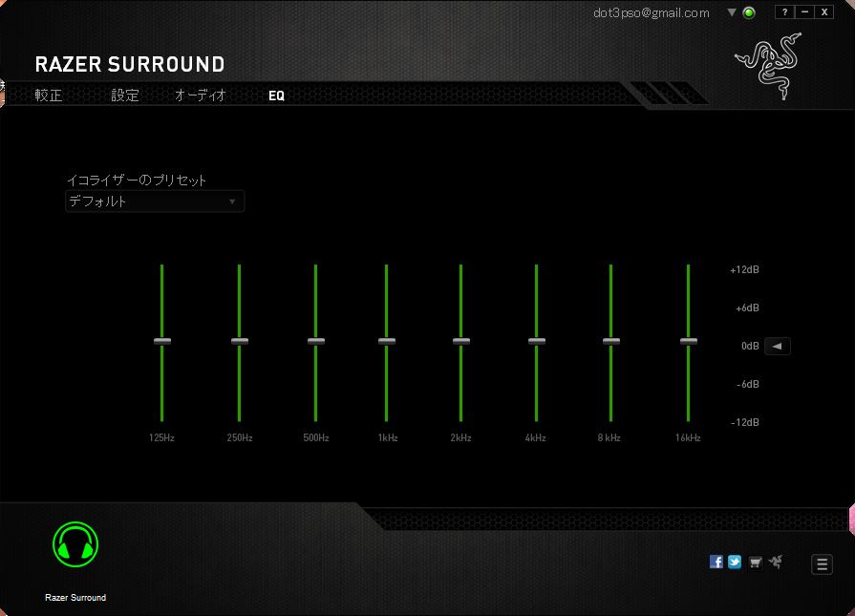This screenshot has width=855, height=616.
Task: Minimize the Razer Surround window
Action: pos(804,12)
